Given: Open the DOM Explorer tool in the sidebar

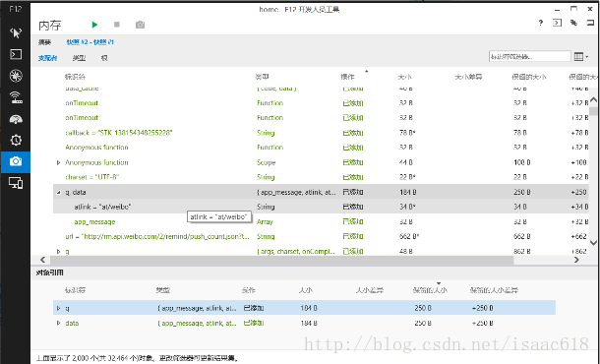Looking at the screenshot, I should click(x=16, y=32).
